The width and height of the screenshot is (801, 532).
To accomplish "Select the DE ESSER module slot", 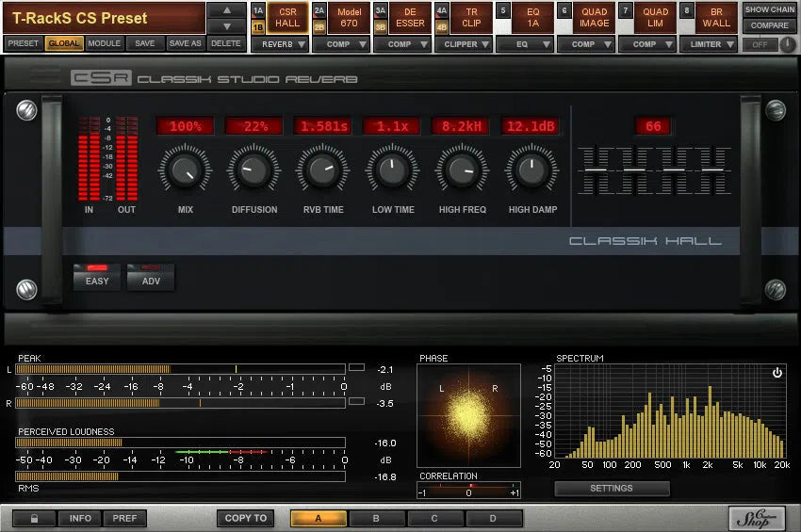I will [x=410, y=17].
